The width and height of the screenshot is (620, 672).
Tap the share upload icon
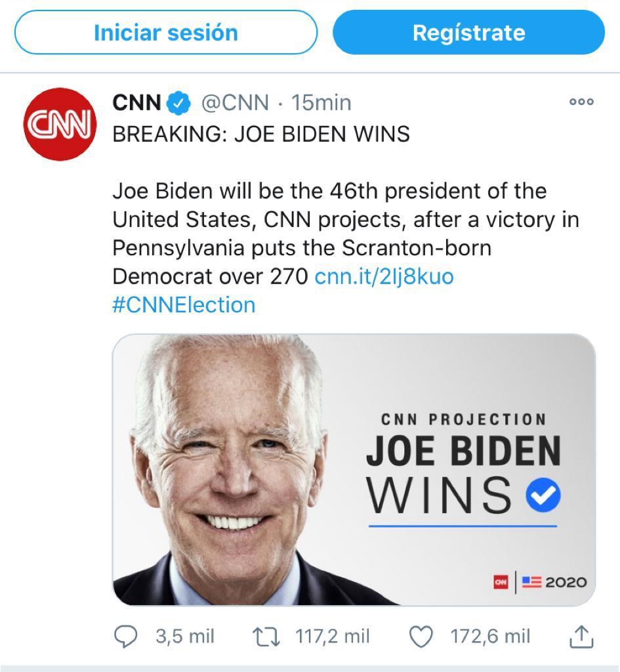[x=582, y=636]
